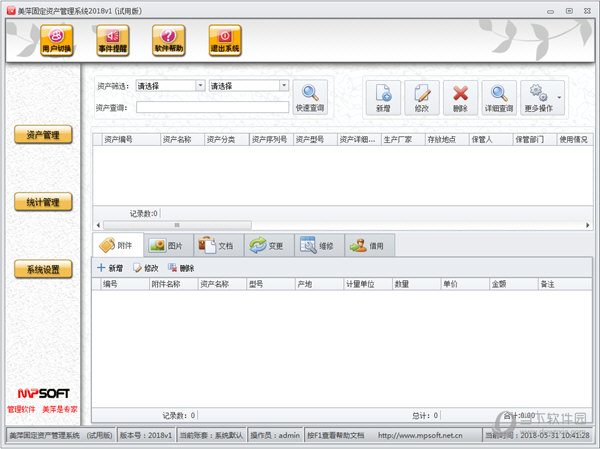This screenshot has height=449, width=600.
Task: Switch to the 图片 tab
Action: point(168,245)
